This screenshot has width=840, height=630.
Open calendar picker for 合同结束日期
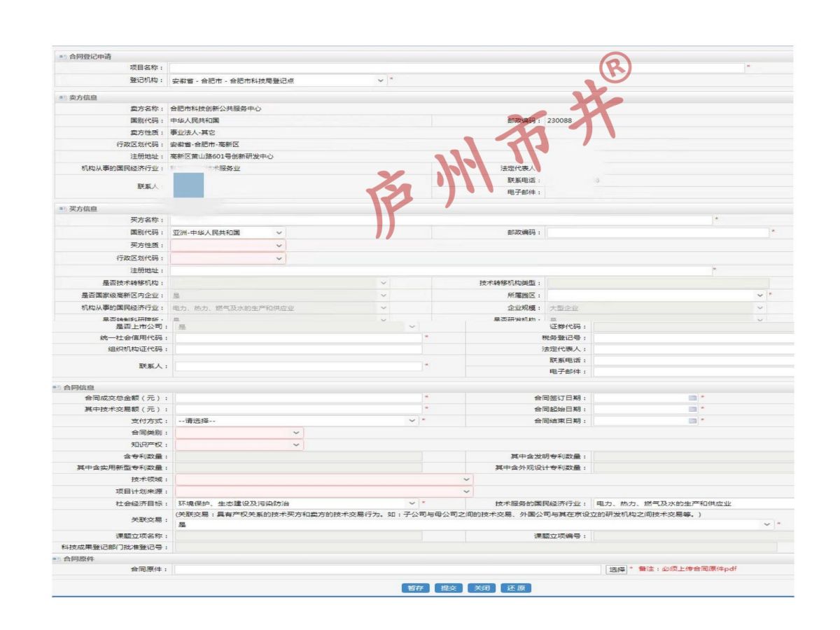tap(692, 421)
